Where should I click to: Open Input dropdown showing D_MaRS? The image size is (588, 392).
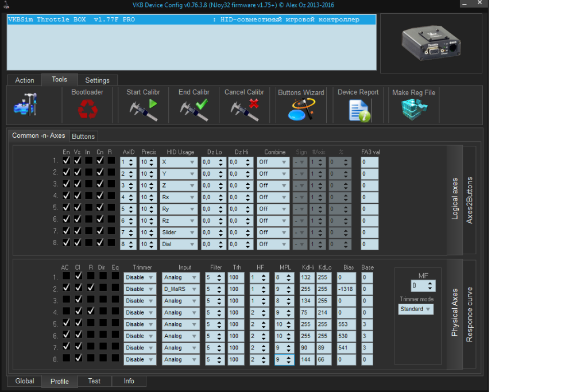click(181, 289)
